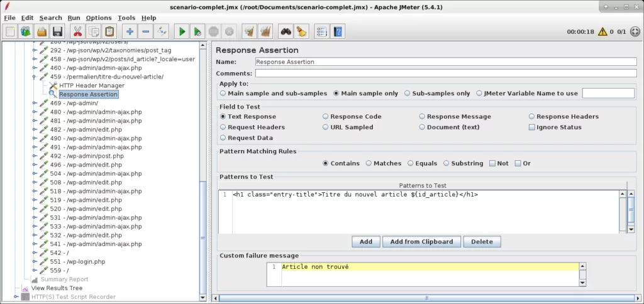
Task: Click the Toggle enable/disable icon
Action: coord(162,31)
